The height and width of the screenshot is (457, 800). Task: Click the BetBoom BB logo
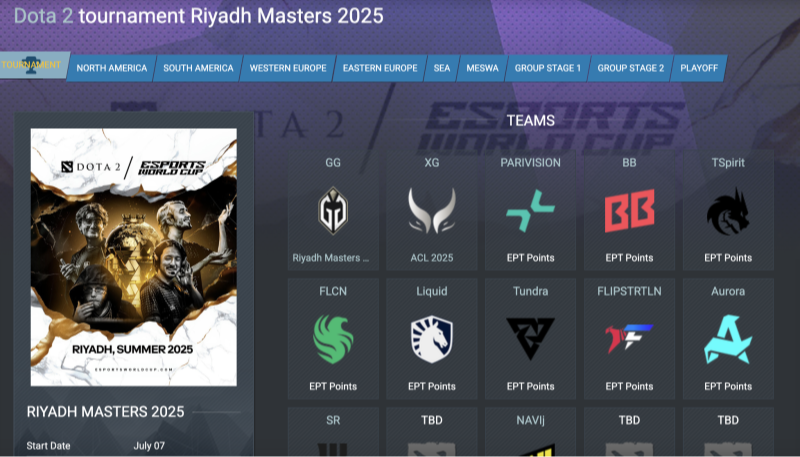pyautogui.click(x=629, y=210)
